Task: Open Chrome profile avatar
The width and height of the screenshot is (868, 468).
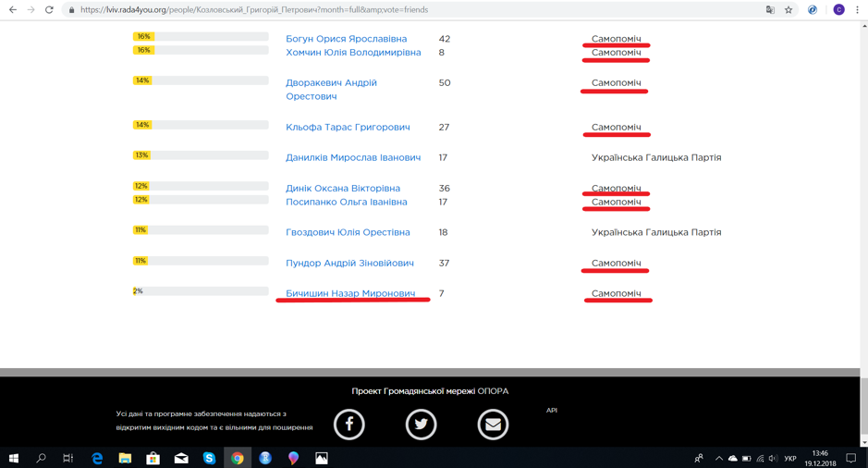Action: point(838,9)
